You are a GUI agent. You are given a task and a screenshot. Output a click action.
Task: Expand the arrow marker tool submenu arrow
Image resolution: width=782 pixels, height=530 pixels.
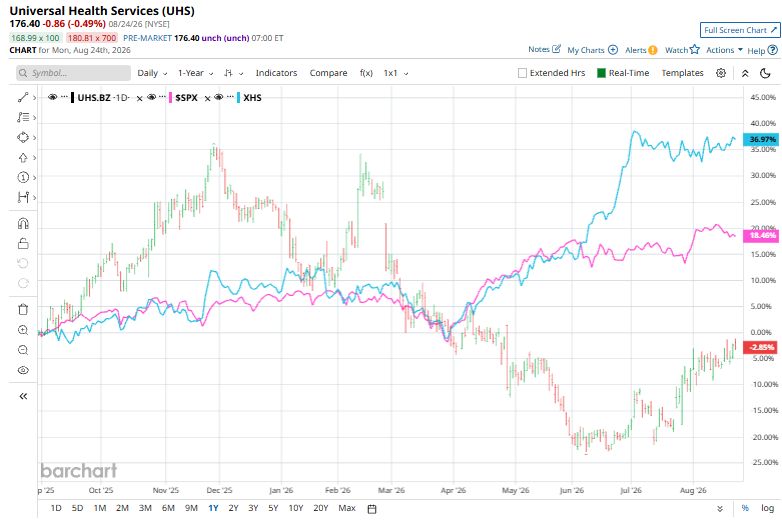(34, 158)
